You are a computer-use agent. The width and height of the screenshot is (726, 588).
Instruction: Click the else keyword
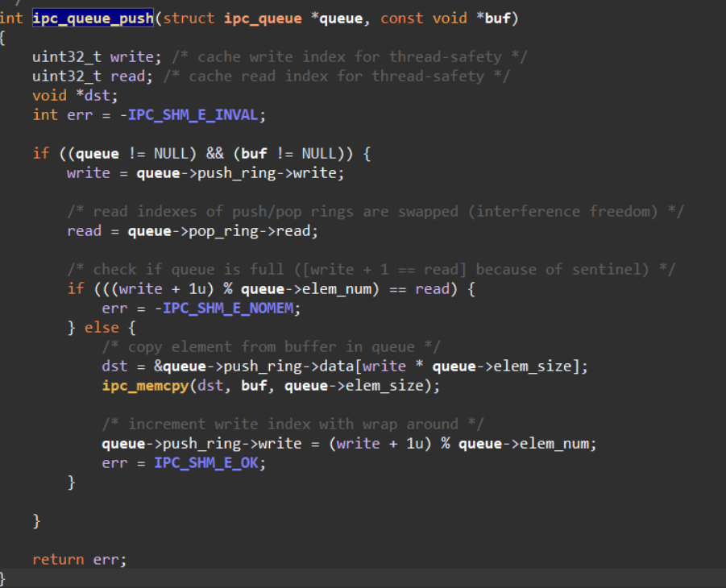click(101, 327)
